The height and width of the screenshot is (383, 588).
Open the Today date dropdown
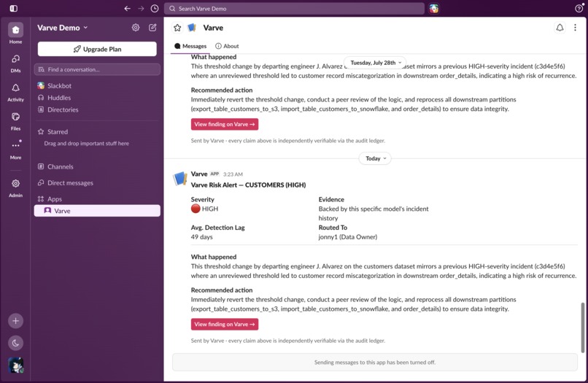tap(376, 158)
